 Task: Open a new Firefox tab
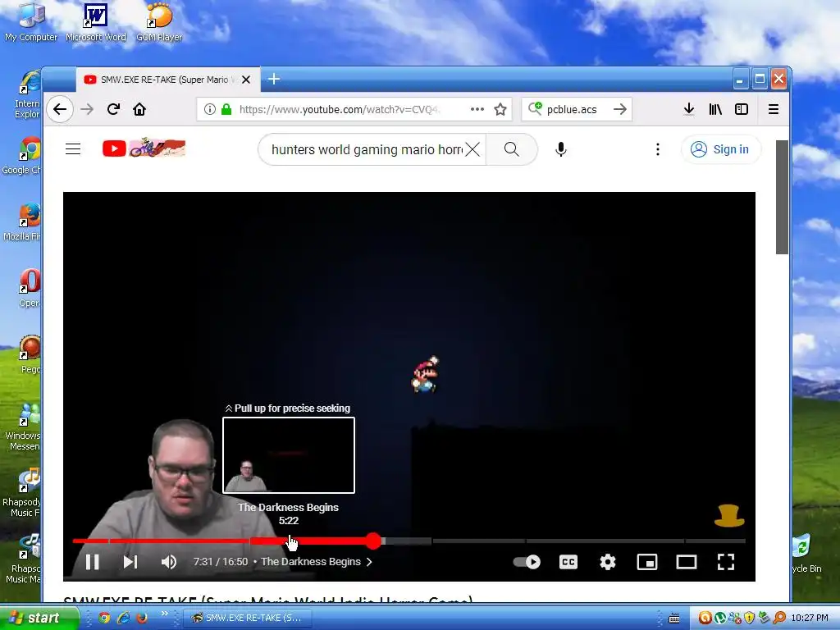click(274, 80)
